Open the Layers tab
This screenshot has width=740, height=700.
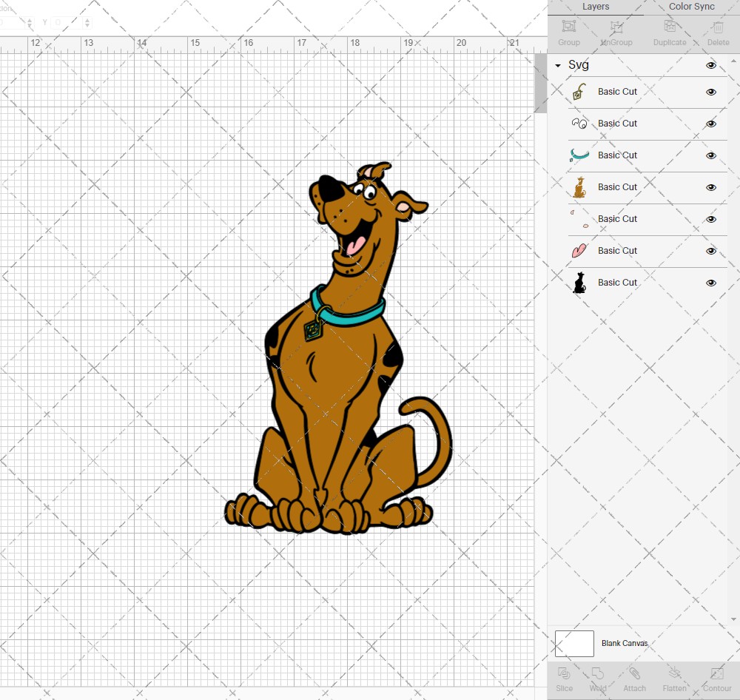point(595,7)
